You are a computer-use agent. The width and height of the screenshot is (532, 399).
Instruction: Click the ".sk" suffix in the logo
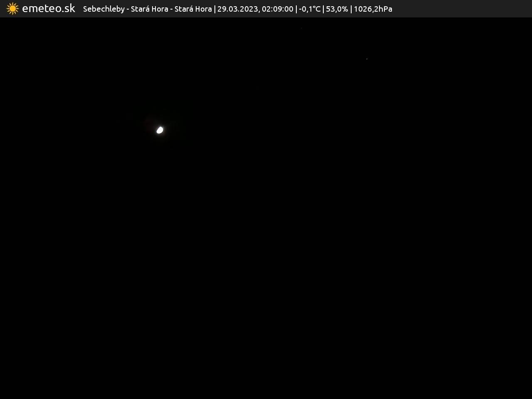click(x=67, y=9)
